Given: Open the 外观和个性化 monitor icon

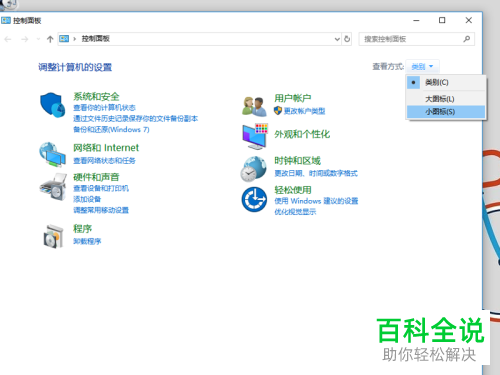Looking at the screenshot, I should coord(255,136).
